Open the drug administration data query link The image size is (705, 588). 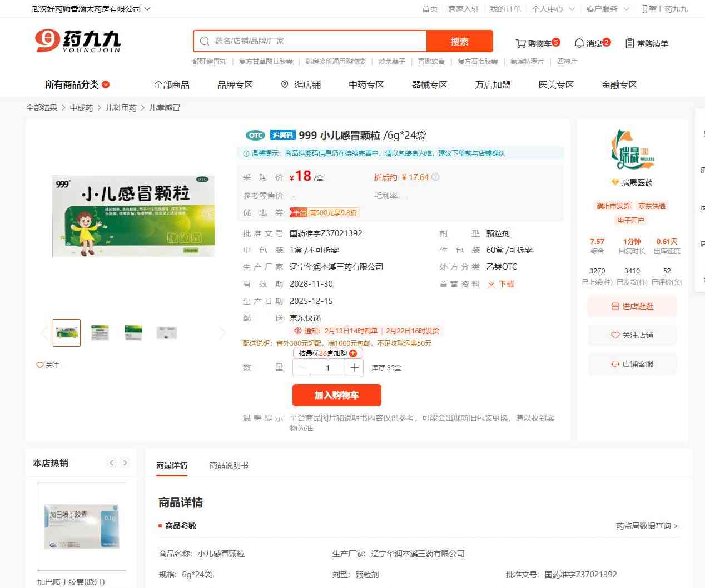coord(647,526)
